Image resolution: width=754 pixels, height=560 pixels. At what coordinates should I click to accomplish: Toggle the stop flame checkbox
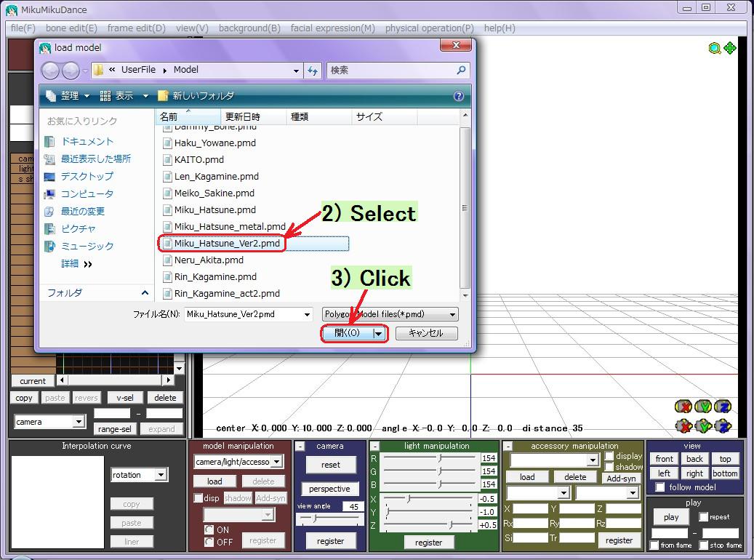704,545
